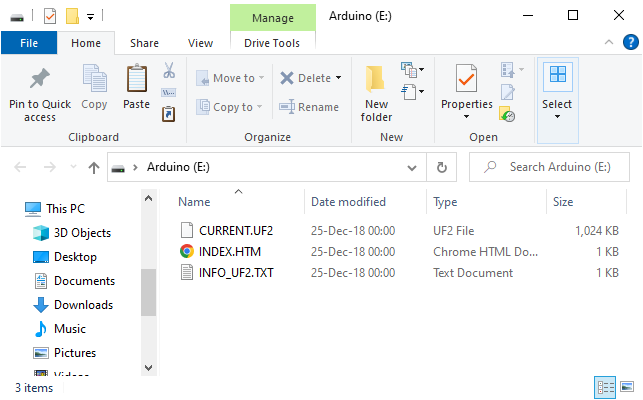Switch to the View ribbon tab
This screenshot has width=643, height=400.
tap(201, 43)
